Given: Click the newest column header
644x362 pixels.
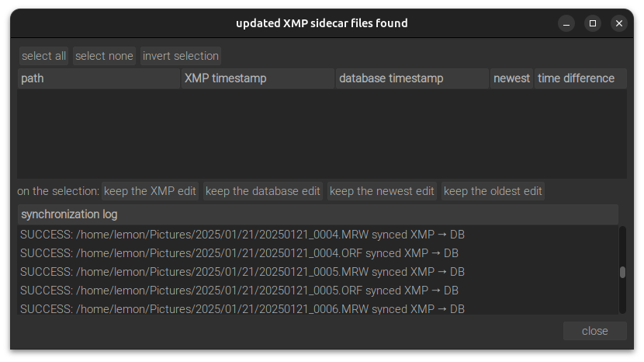Looking at the screenshot, I should pyautogui.click(x=512, y=78).
